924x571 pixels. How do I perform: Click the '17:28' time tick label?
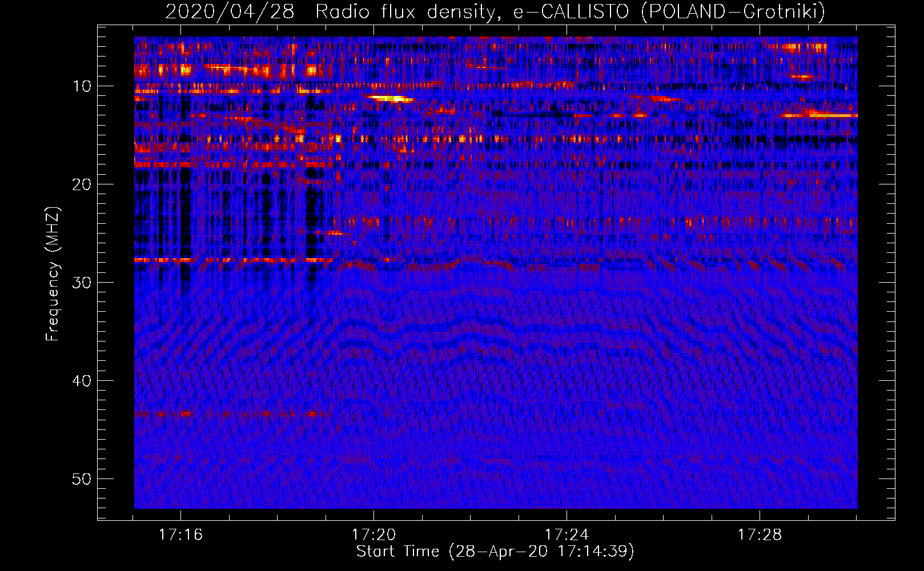tap(760, 535)
